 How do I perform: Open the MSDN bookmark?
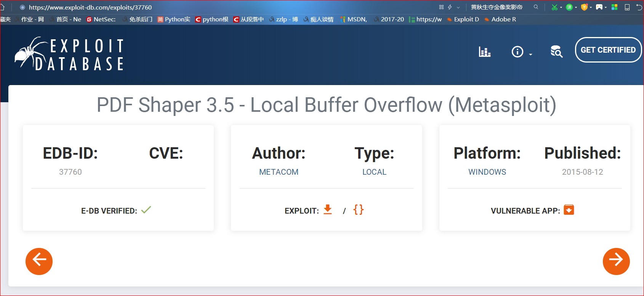[353, 19]
